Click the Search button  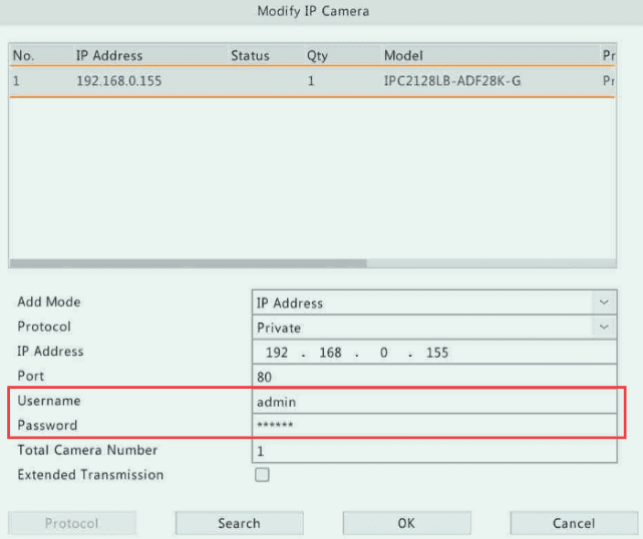coord(239,523)
